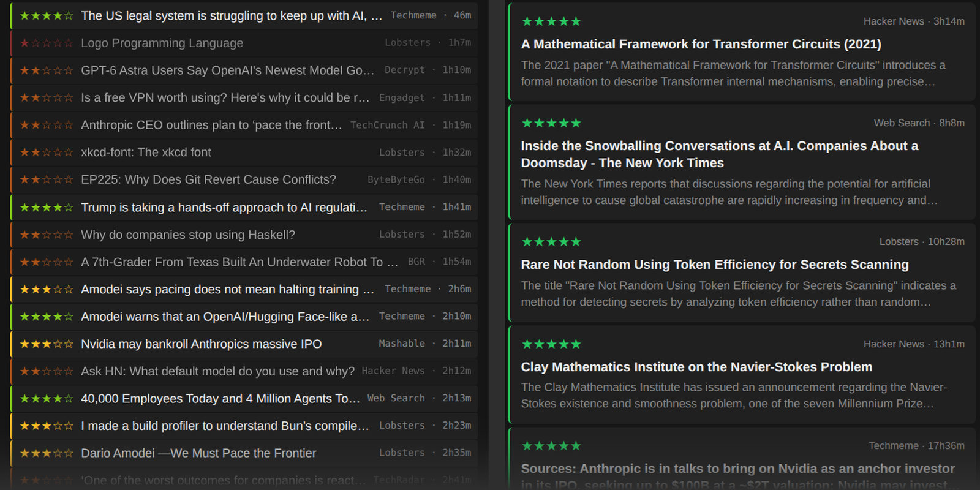Click five-star rating on Navier-Stokes card
This screenshot has height=490, width=980.
pyautogui.click(x=551, y=344)
